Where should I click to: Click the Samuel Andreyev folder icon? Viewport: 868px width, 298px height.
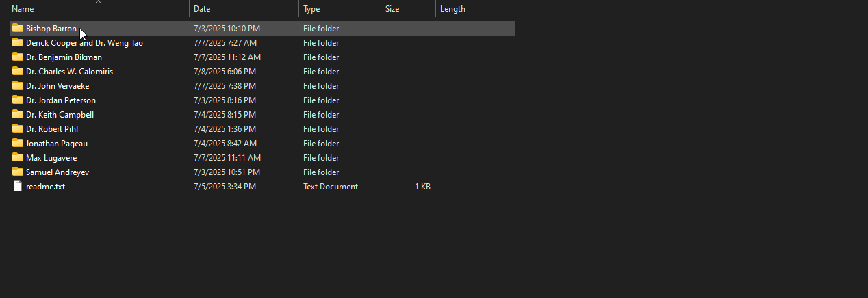click(18, 172)
